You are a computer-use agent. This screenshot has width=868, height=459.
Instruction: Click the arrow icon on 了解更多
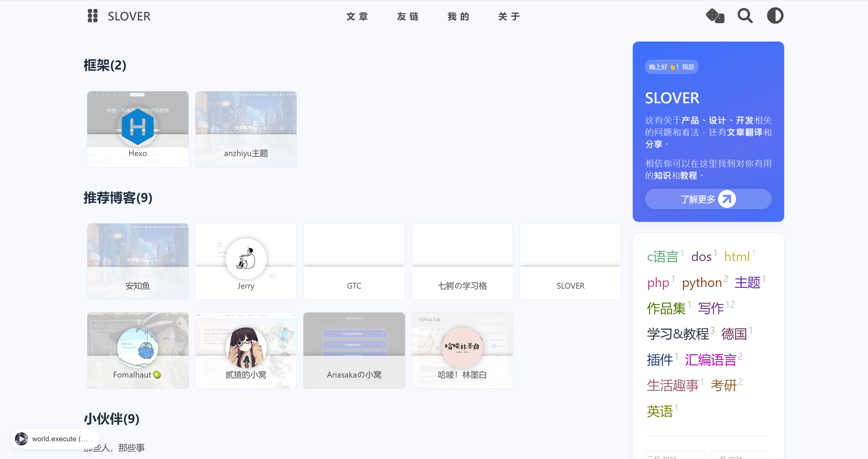pos(727,199)
